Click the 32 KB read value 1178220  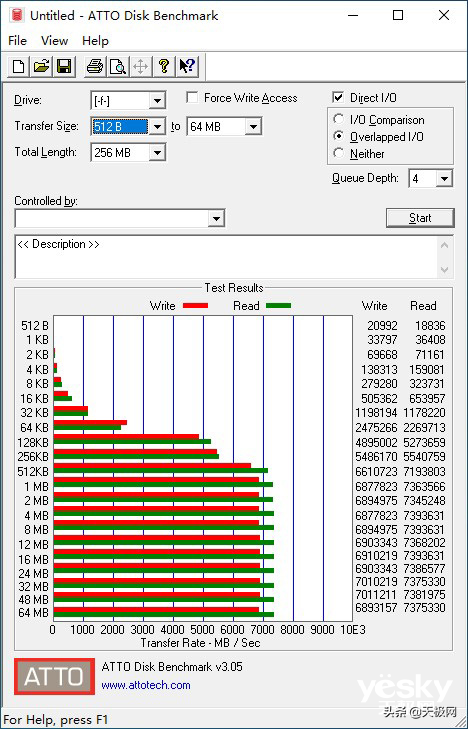coord(425,412)
